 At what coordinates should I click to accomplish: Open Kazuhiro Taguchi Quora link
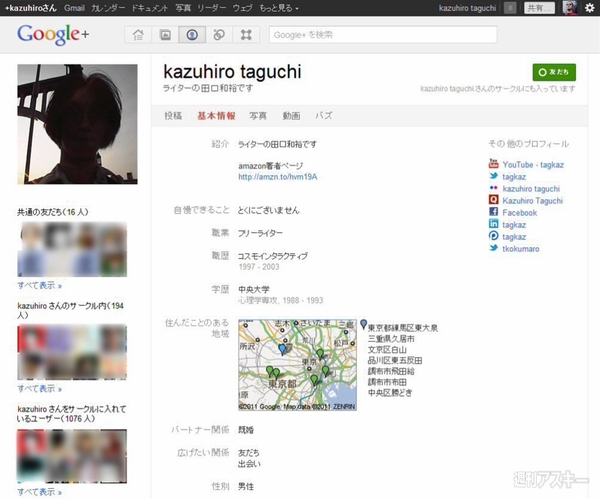point(532,201)
